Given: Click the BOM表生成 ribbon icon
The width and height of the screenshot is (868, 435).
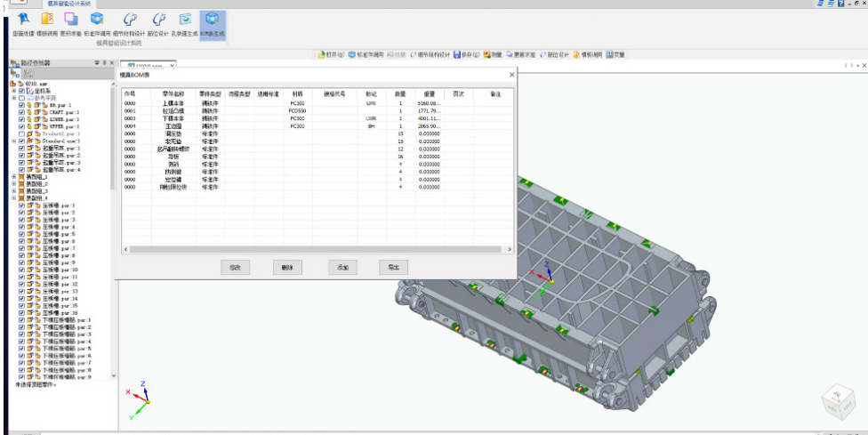Looking at the screenshot, I should tap(213, 20).
